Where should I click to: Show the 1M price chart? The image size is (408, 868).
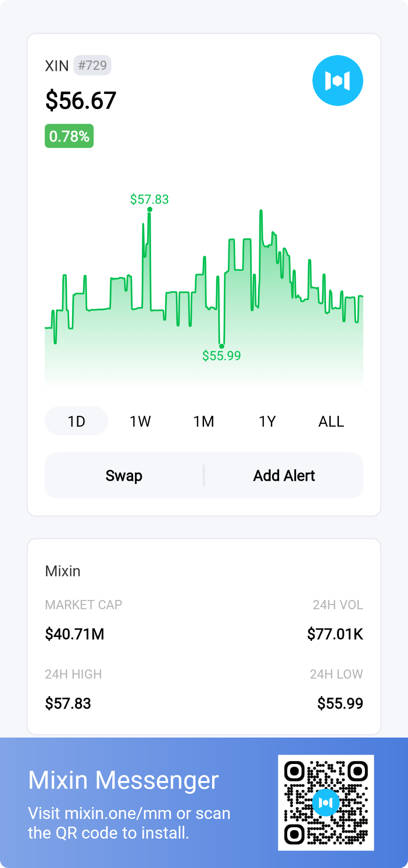[x=204, y=421]
